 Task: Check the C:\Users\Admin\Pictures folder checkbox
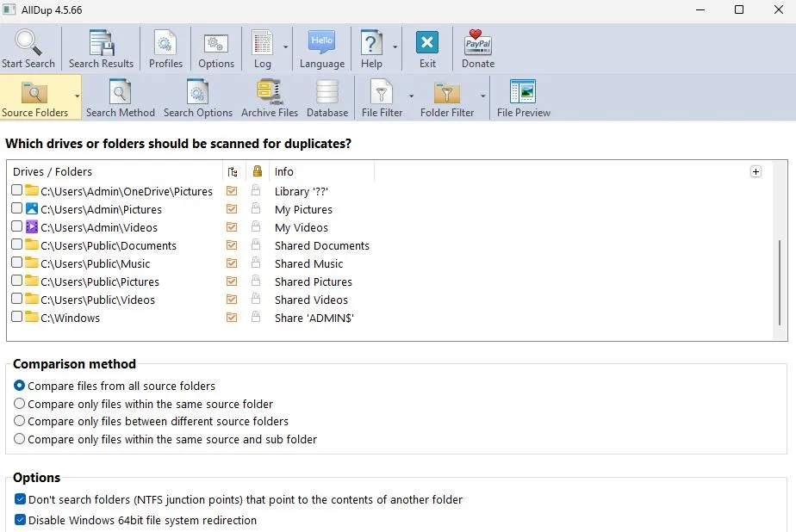point(16,208)
